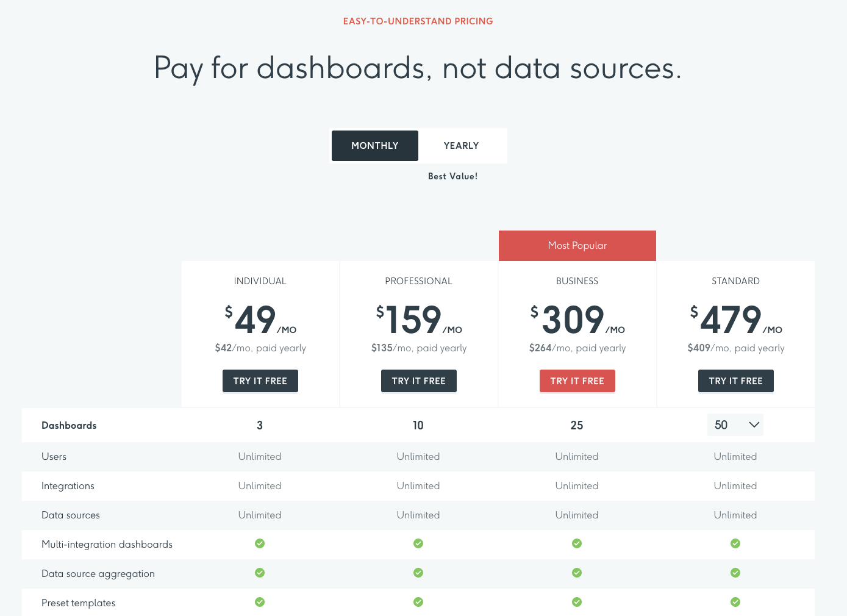
Task: Switch to the YEARLY billing tab
Action: pyautogui.click(x=462, y=146)
